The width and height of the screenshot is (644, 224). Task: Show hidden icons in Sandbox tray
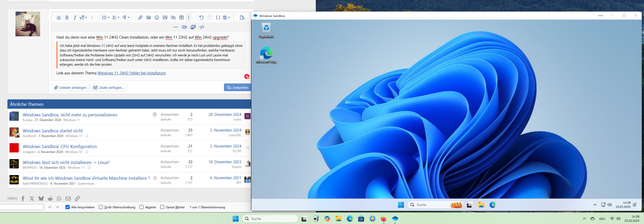(x=595, y=205)
